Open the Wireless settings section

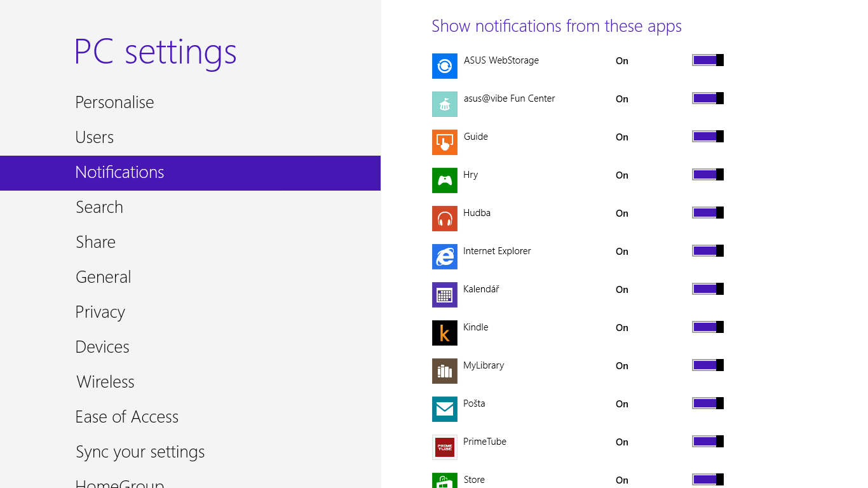pos(105,382)
